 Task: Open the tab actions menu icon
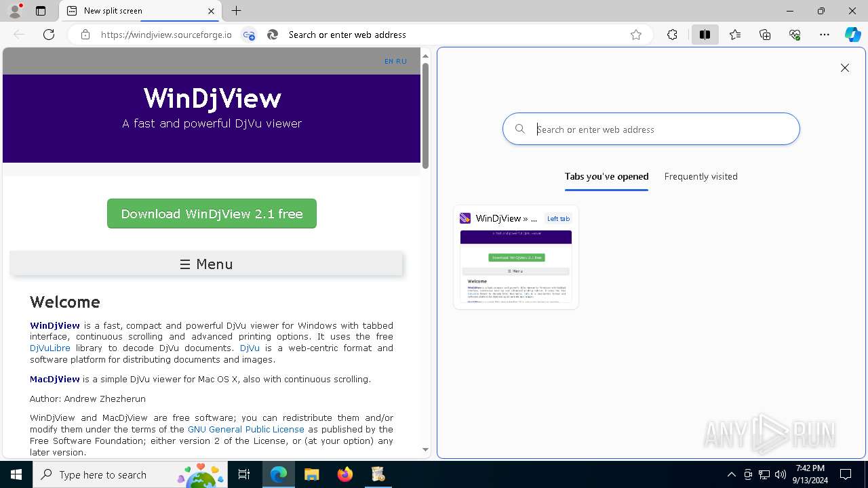[41, 11]
